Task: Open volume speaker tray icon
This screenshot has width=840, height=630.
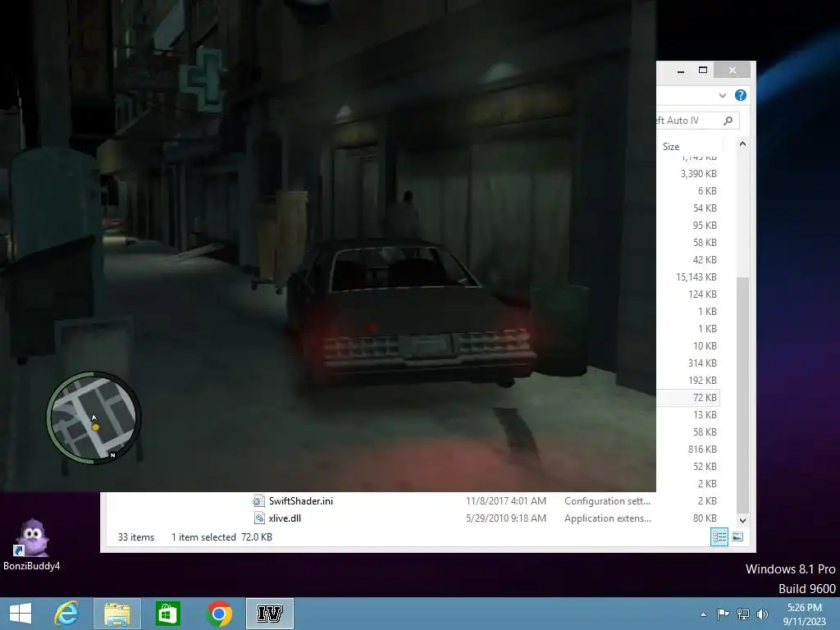Action: coord(762,614)
